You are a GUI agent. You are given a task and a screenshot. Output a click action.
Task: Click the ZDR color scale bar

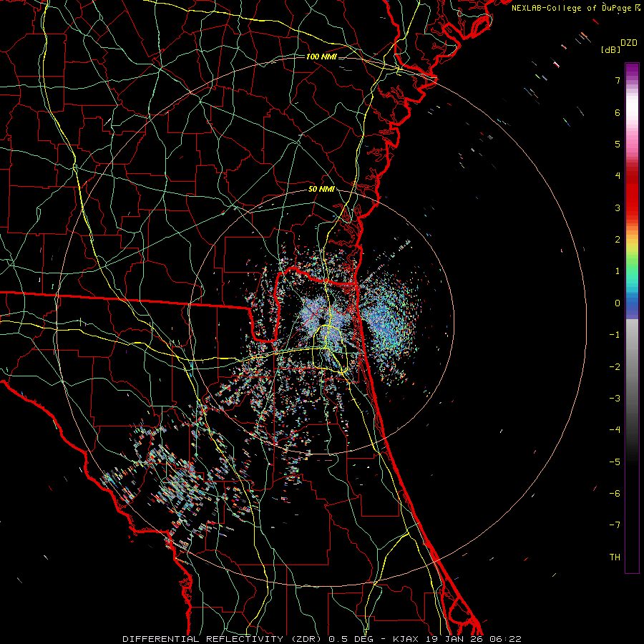632,318
